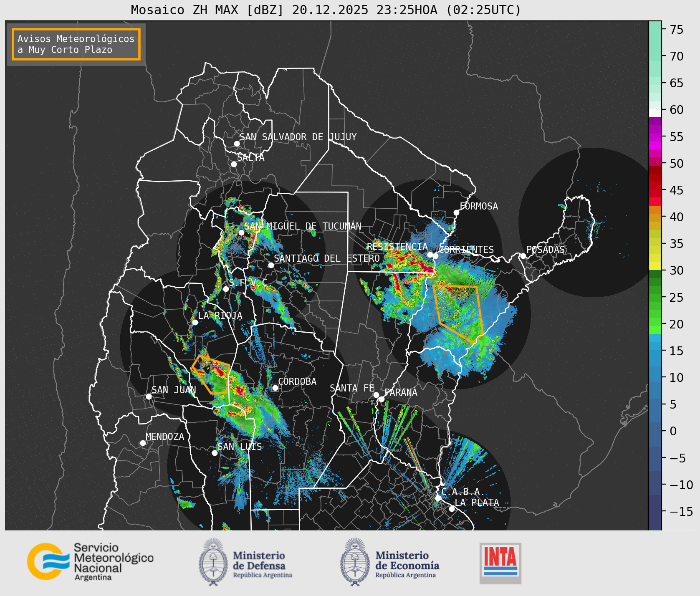Viewport: 700px width, 596px height.
Task: Click the light blue 15 dBZ colorbar segment
Action: pyautogui.click(x=655, y=346)
